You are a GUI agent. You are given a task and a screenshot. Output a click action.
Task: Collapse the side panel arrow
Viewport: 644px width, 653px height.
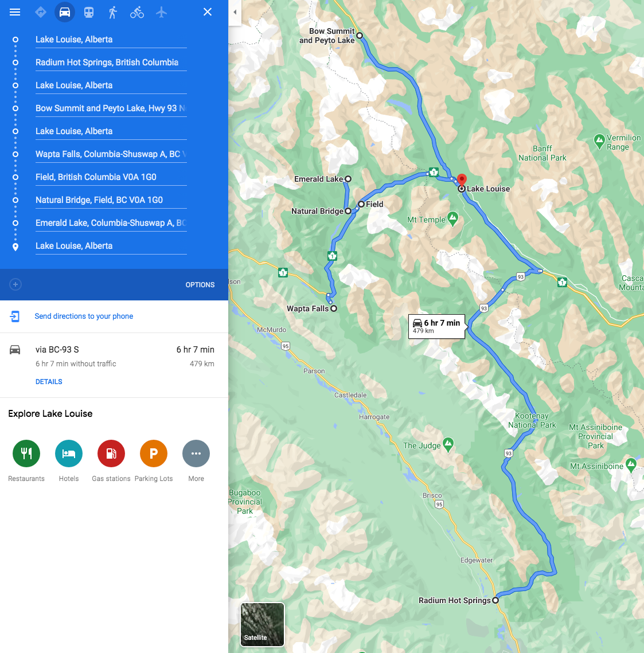[235, 13]
